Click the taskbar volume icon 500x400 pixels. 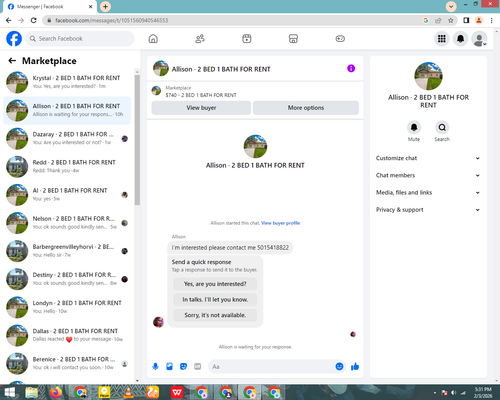[x=454, y=393]
